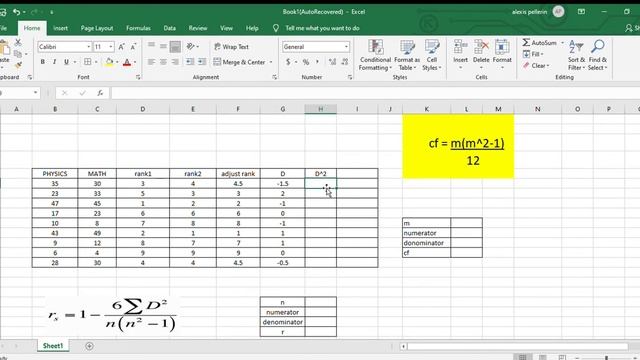Click the Insert Function fx icon
Screen dimensions: 640x360
coord(100,93)
